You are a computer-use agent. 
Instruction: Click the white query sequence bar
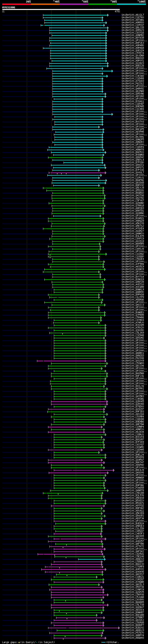click(61, 9)
